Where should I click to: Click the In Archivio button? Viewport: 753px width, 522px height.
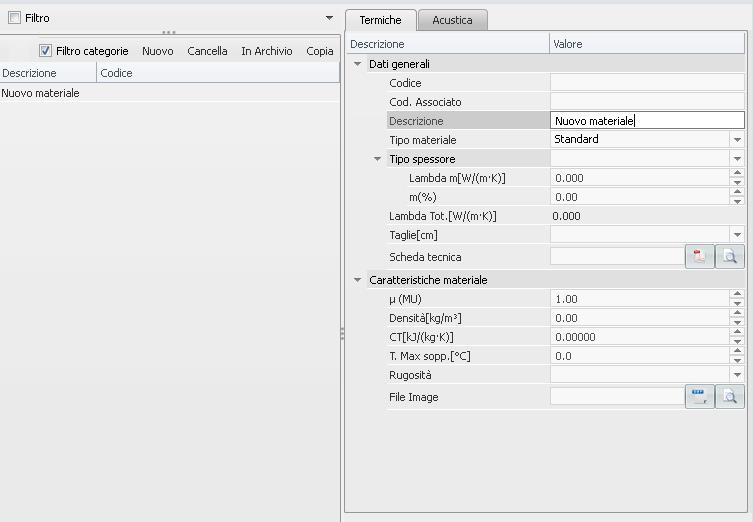(x=266, y=51)
